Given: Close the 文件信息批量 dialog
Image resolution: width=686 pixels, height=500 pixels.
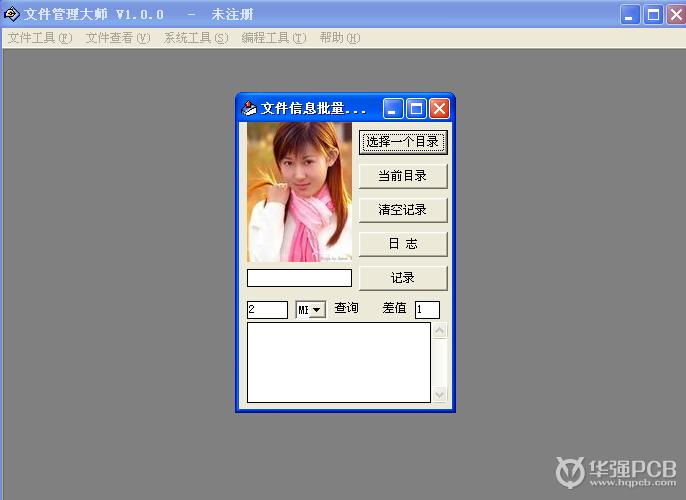Looking at the screenshot, I should coord(439,108).
